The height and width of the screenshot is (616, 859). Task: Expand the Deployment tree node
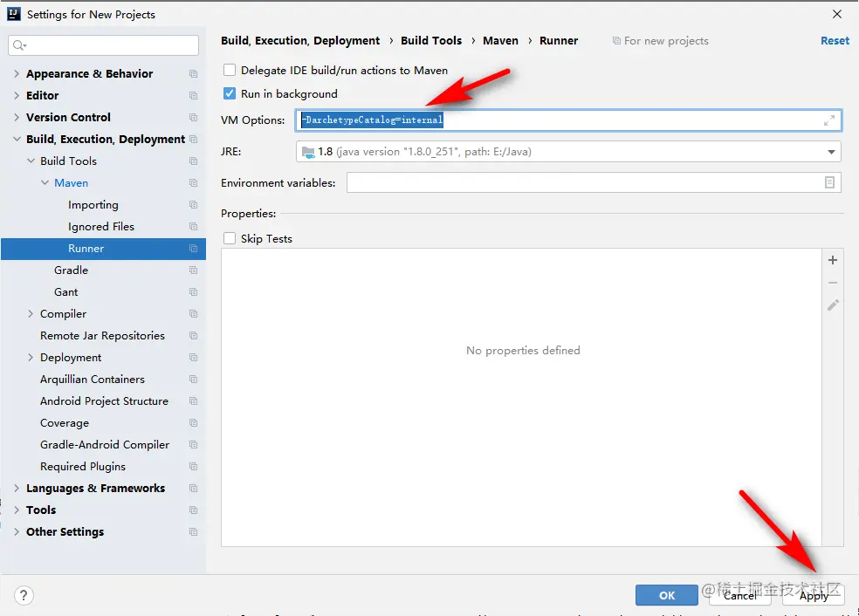[31, 357]
